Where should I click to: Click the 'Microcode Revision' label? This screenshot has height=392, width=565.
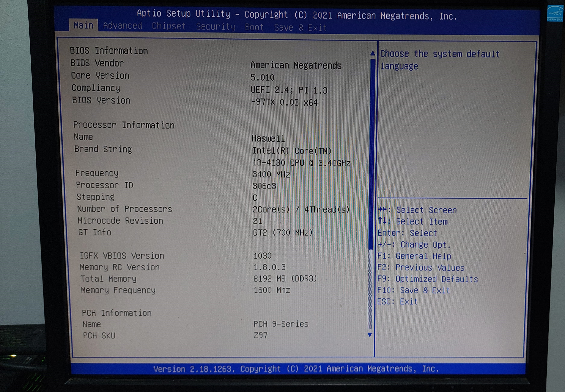[x=120, y=221]
